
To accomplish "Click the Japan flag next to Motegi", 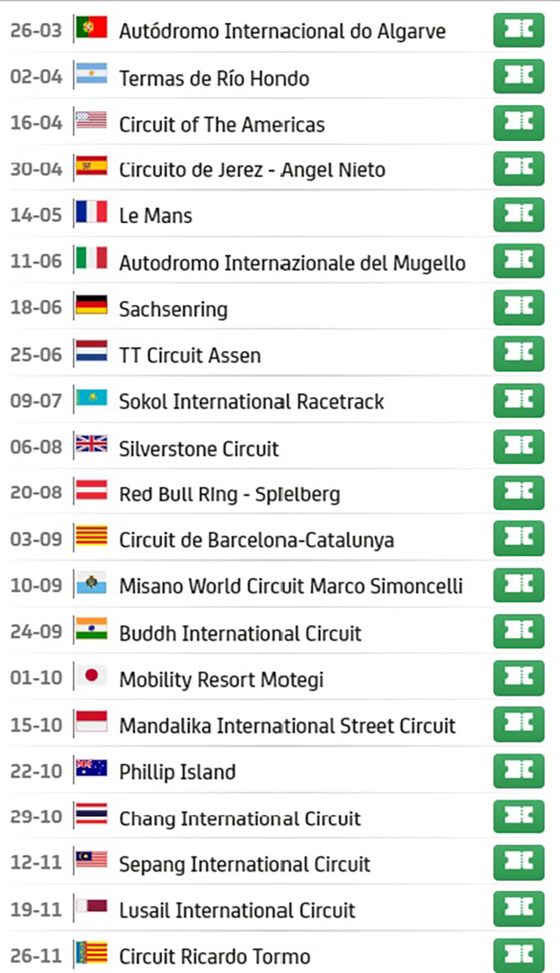I will click(x=92, y=677).
